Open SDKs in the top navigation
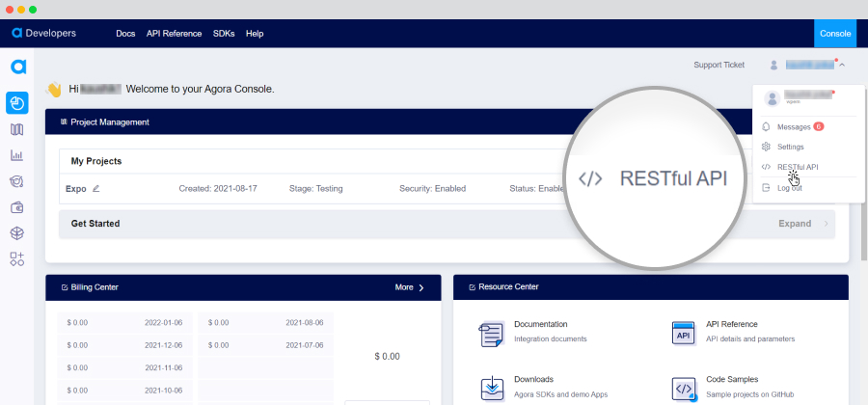This screenshot has width=868, height=405. point(224,33)
